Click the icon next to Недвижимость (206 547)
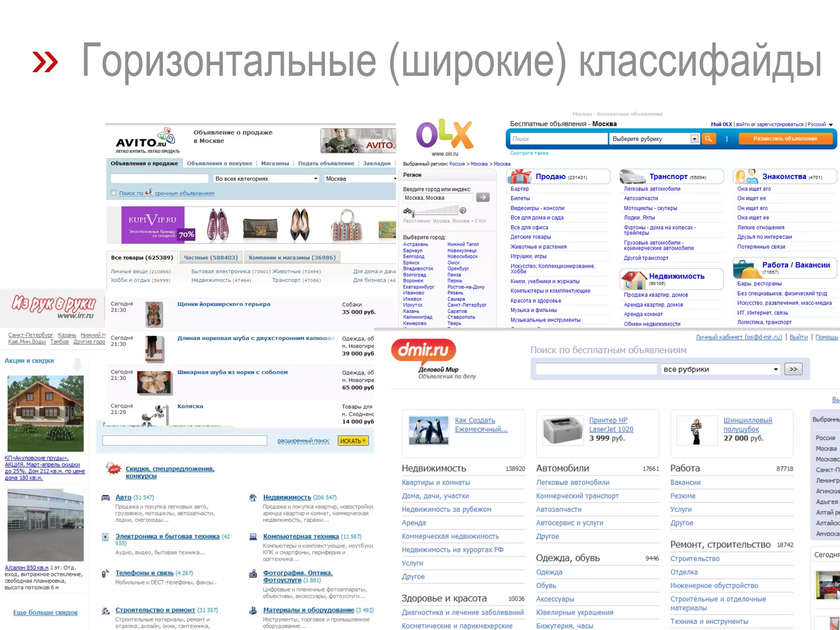840x630 pixels. coord(253,498)
